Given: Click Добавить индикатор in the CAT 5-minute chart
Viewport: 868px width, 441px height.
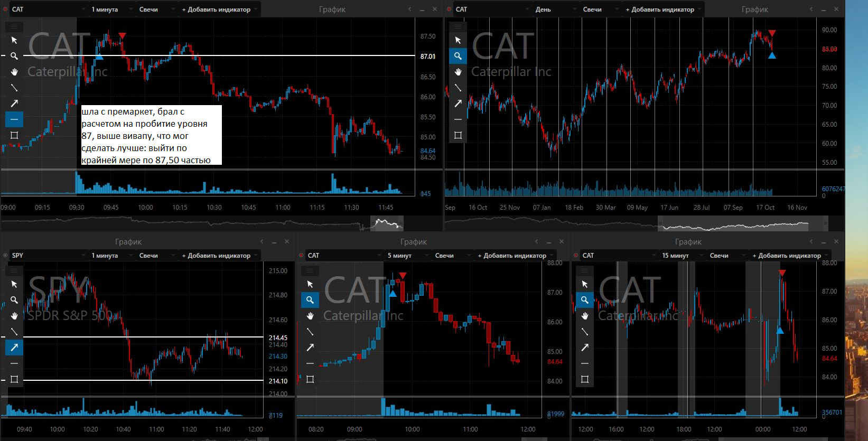Looking at the screenshot, I should (x=515, y=256).
